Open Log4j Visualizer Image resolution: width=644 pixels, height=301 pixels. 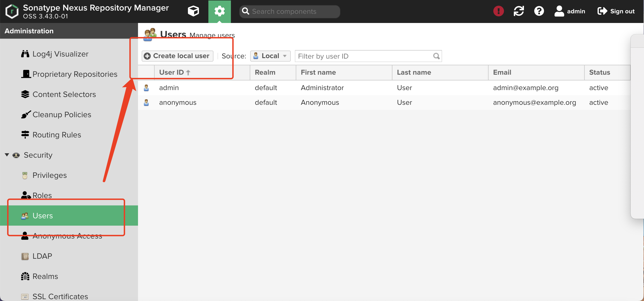pyautogui.click(x=60, y=54)
